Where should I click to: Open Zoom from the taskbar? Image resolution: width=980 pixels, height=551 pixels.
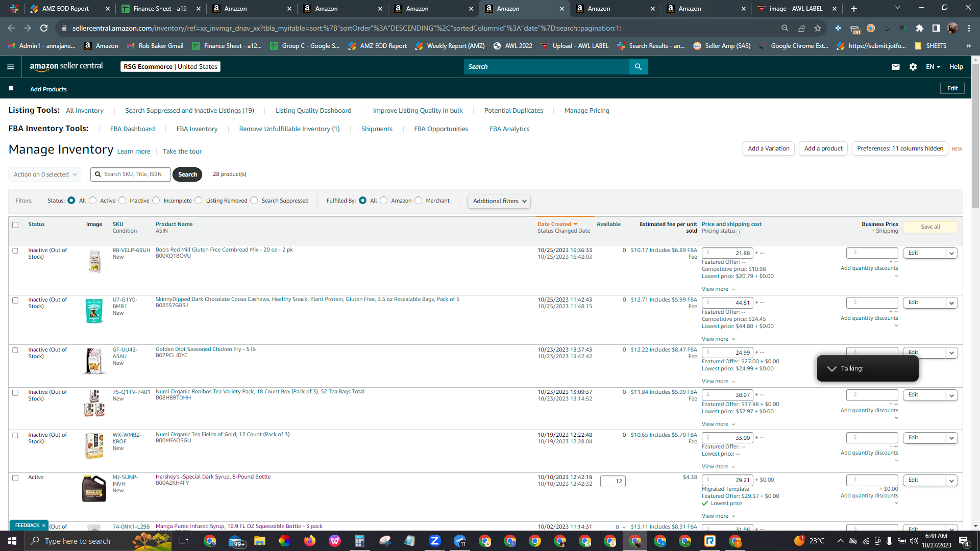(x=435, y=541)
